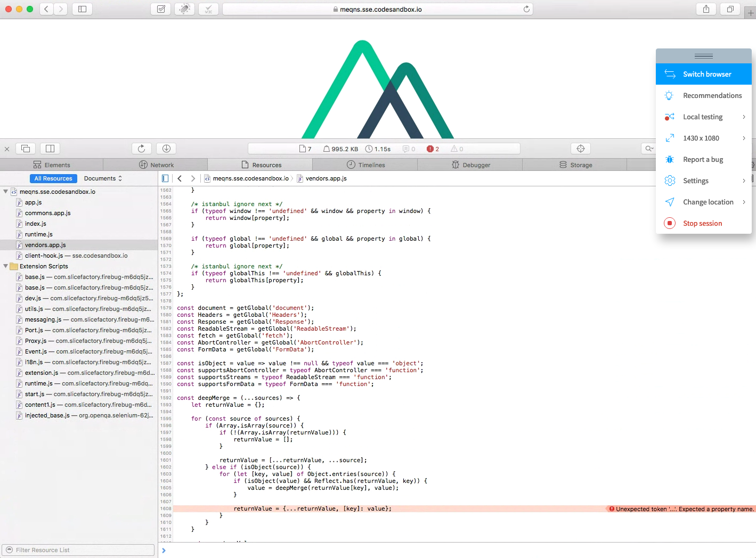Click the Filter Resource List field
The width and height of the screenshot is (756, 558).
click(x=78, y=550)
